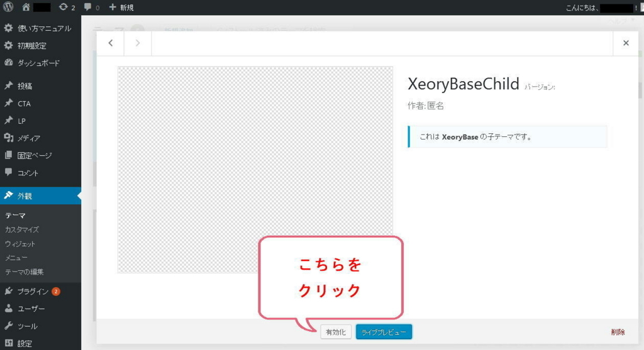Screen dimensions: 644x350
Task: Click the plus icon beside 新規
Action: click(x=113, y=7)
